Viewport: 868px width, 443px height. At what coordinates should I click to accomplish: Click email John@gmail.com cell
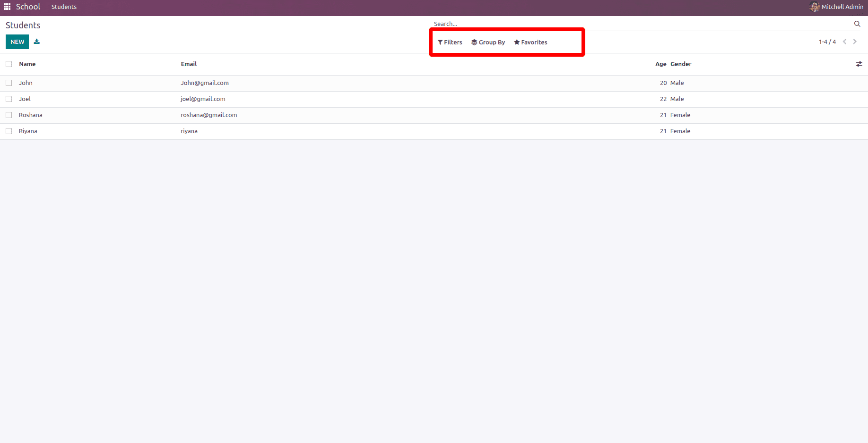tap(205, 83)
